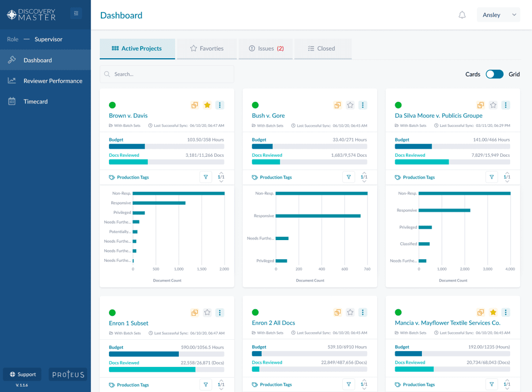Click the notification bell icon
Viewport: 532px width, 392px height.
pos(462,15)
